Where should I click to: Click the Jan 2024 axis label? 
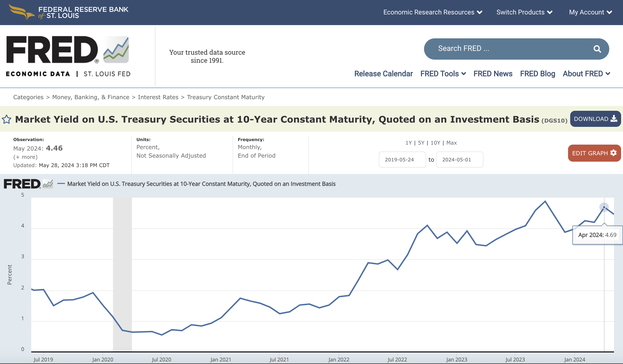[x=574, y=359]
